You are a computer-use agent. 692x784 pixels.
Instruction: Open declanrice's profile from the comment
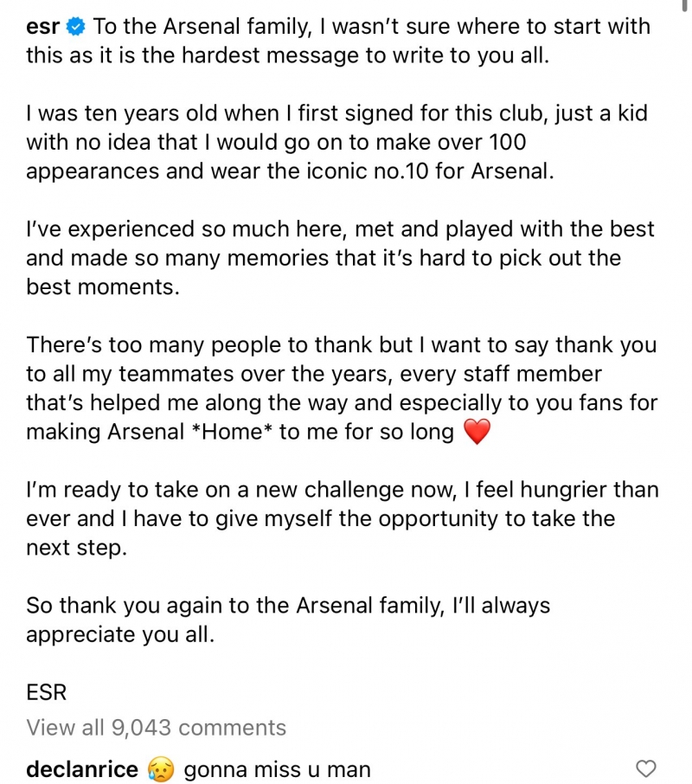click(82, 768)
